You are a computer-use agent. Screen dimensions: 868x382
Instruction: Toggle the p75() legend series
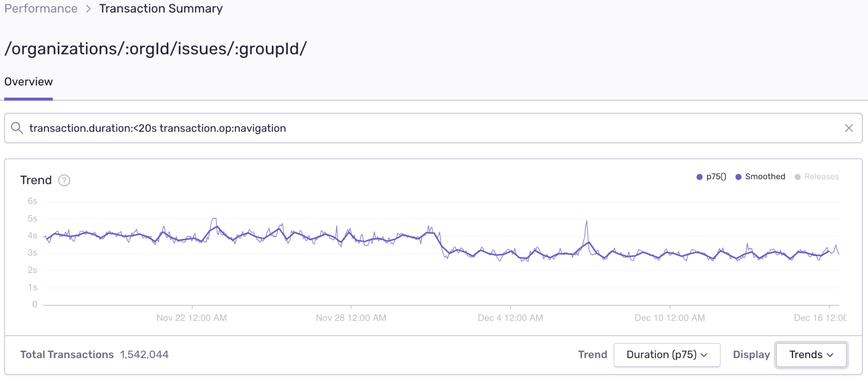711,177
